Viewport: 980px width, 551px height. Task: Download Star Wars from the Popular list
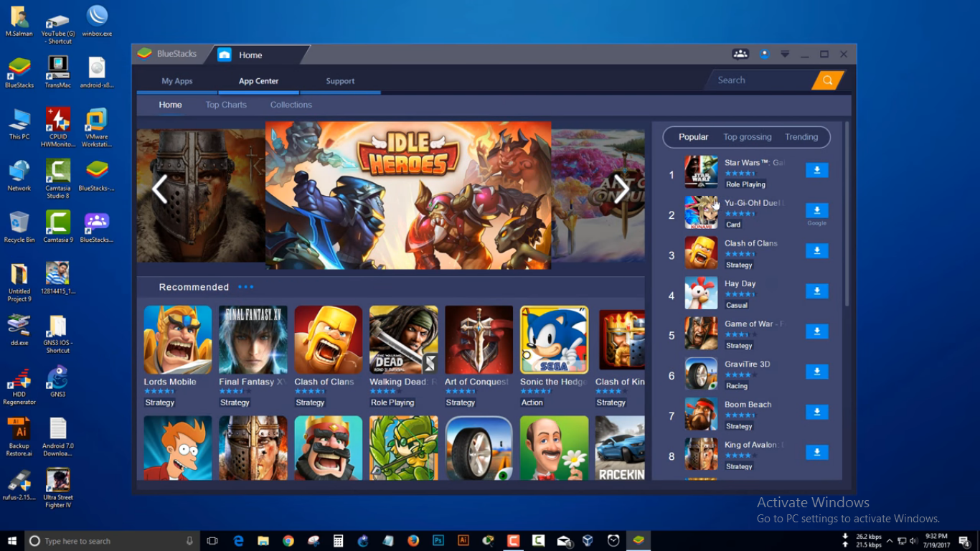(x=817, y=170)
